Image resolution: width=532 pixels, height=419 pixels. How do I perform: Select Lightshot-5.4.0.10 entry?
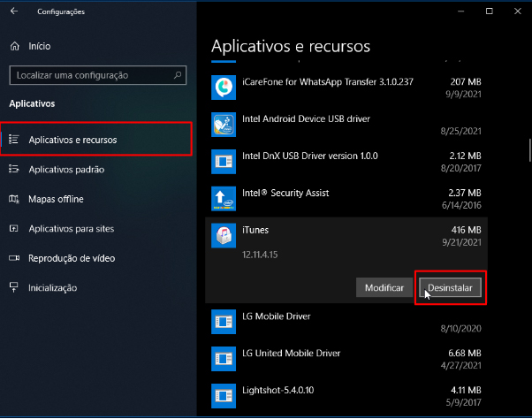tap(346, 396)
